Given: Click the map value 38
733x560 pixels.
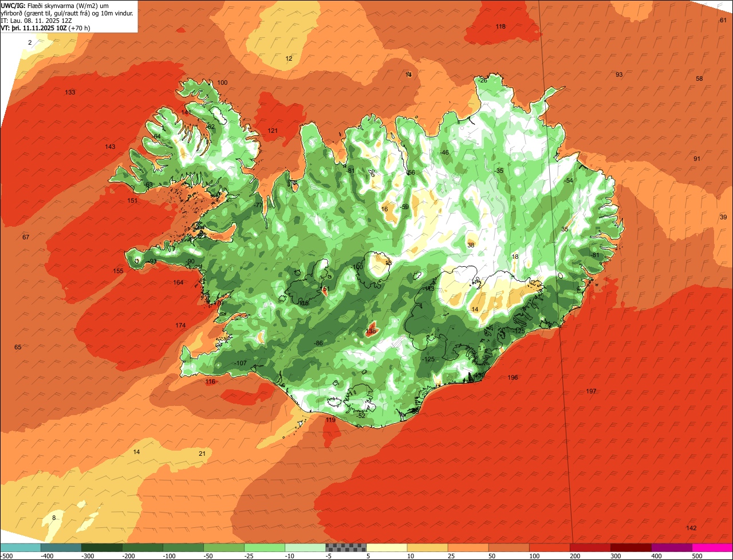Looking at the screenshot, I should tap(471, 244).
